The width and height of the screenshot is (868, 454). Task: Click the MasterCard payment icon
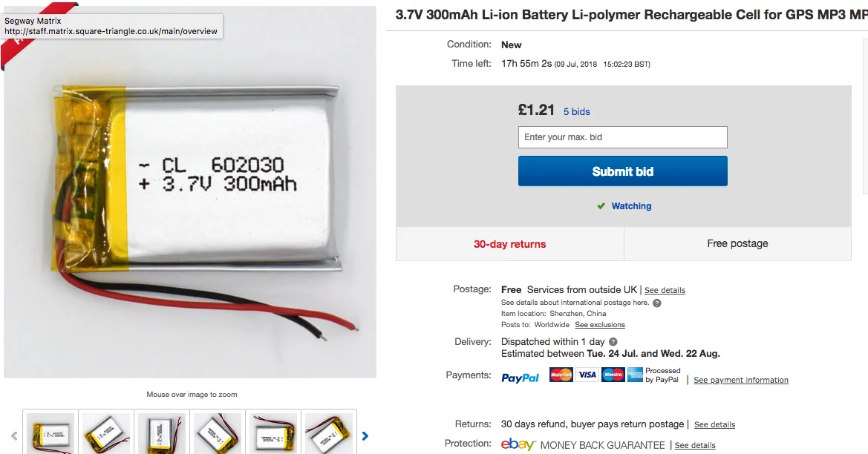tap(561, 375)
